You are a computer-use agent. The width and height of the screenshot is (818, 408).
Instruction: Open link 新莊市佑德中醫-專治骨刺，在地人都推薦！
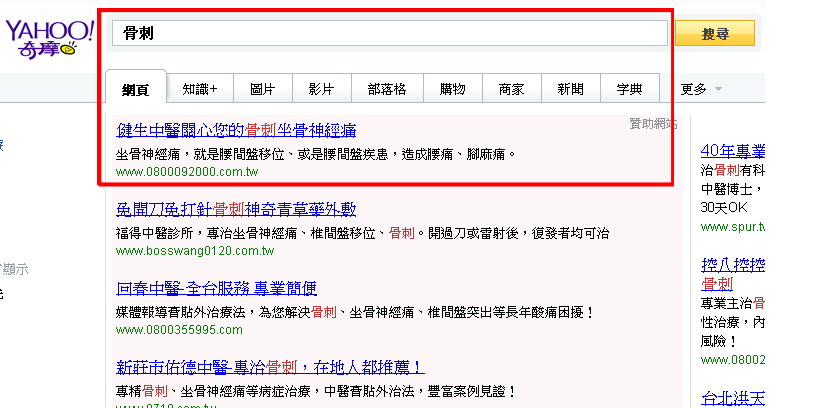click(x=270, y=367)
